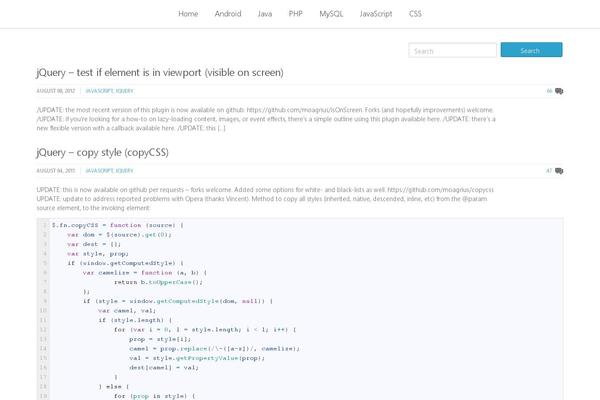Click code line 'for (prop in style) {'

click(x=155, y=396)
